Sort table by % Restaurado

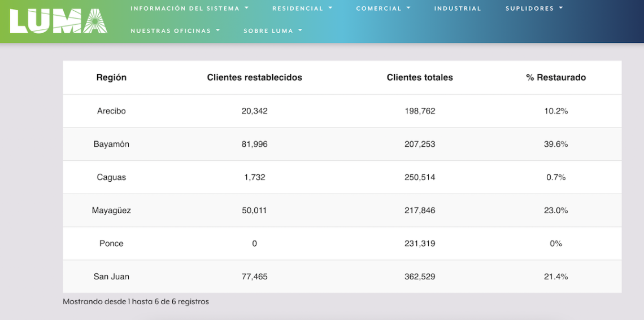point(556,77)
